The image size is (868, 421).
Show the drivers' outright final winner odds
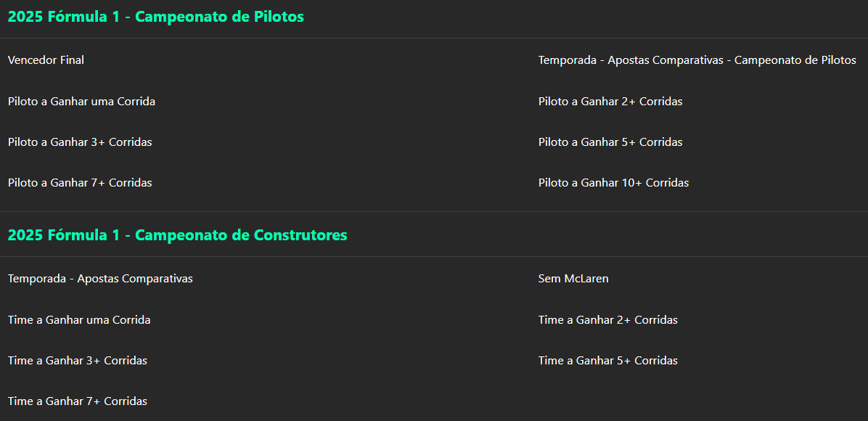point(46,60)
